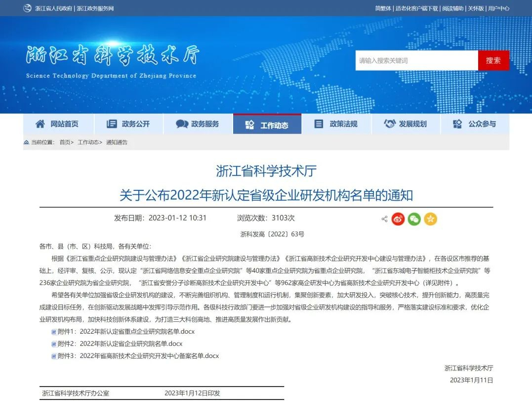
Task: Share article via WeChat icon
Action: point(414,219)
